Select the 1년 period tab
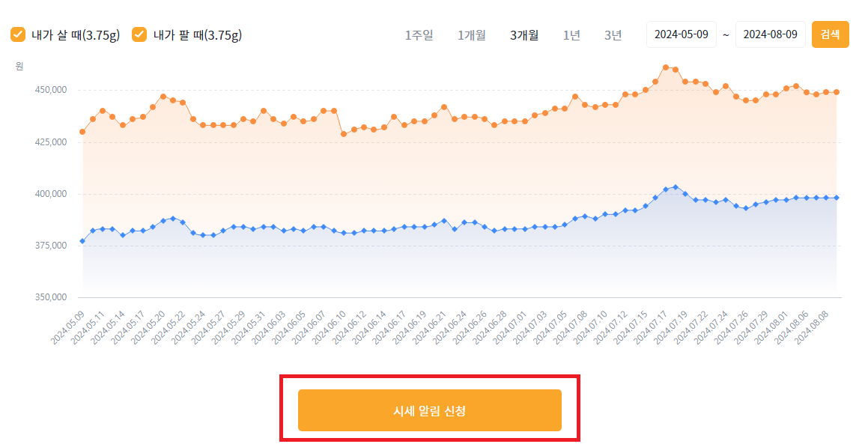868x447 pixels. [x=571, y=34]
